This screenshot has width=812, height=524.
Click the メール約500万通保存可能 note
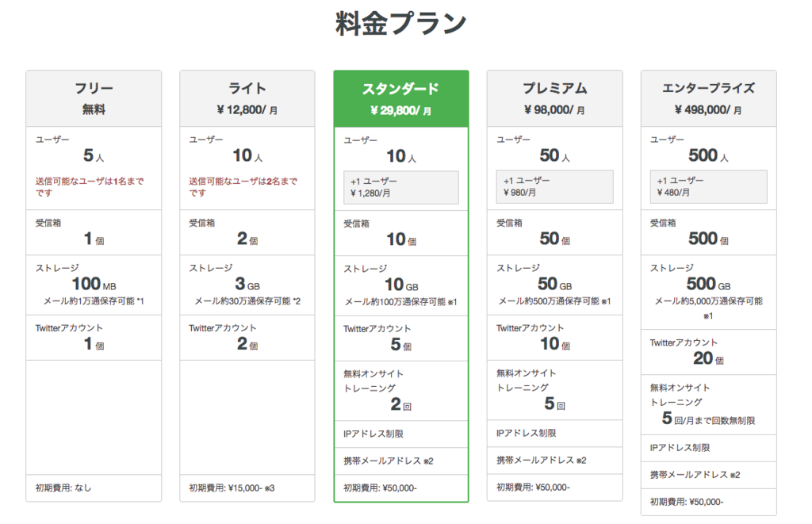[x=554, y=301]
